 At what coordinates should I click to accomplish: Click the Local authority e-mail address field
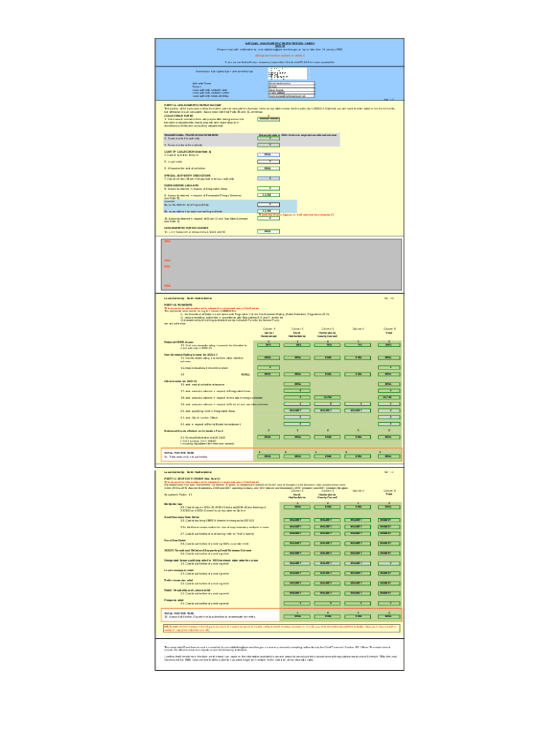[x=293, y=96]
